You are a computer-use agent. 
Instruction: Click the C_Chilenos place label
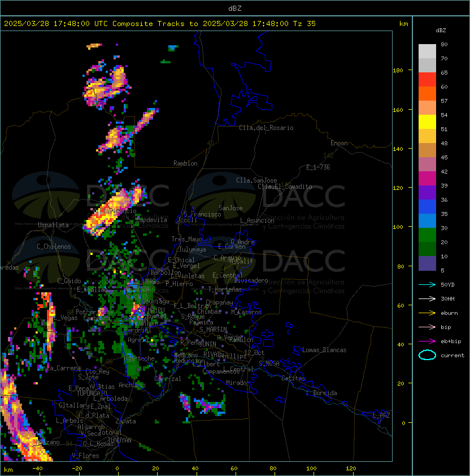point(54,246)
